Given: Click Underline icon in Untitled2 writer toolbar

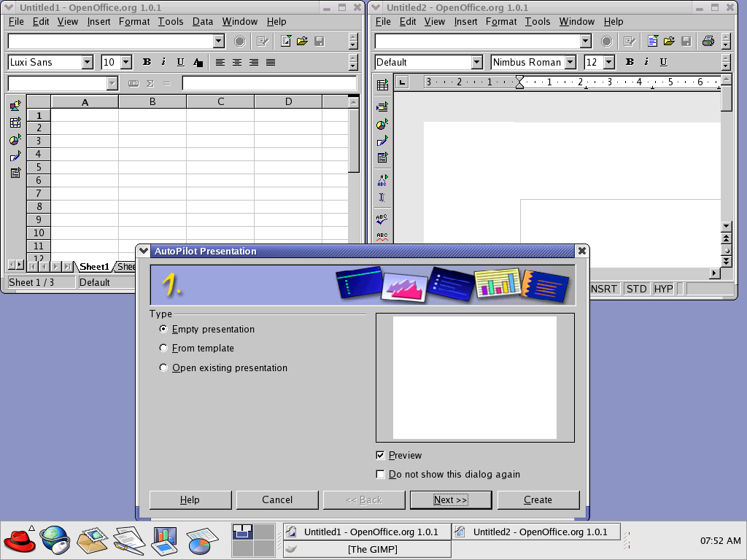Looking at the screenshot, I should [664, 62].
